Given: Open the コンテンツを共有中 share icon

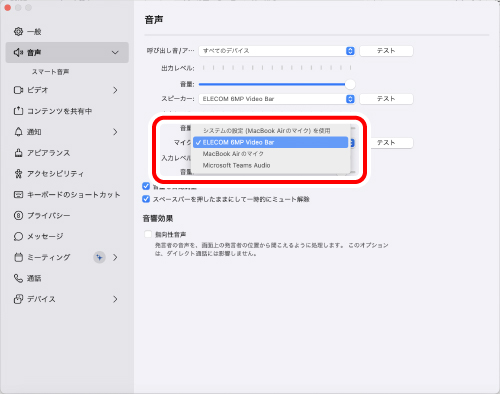Looking at the screenshot, I should point(18,111).
